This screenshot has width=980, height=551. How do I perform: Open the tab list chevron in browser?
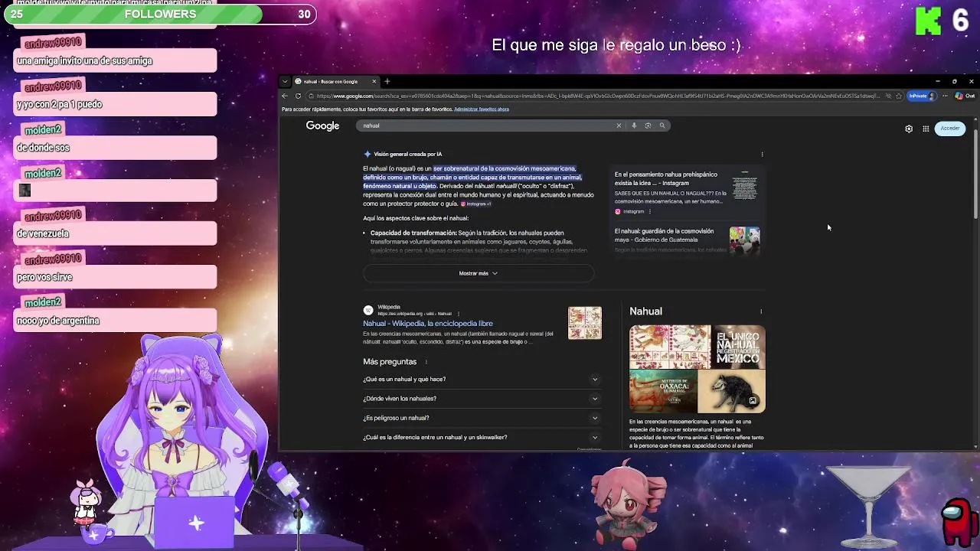285,82
